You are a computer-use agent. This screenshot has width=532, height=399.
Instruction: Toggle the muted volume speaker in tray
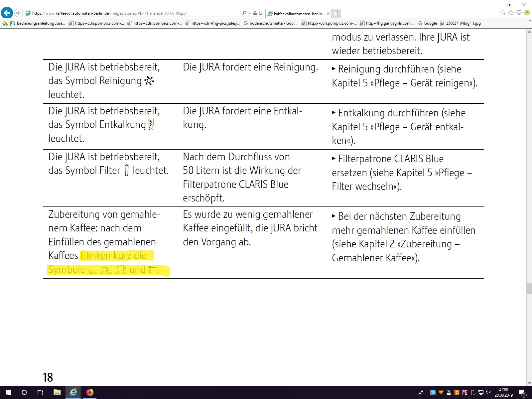488,392
